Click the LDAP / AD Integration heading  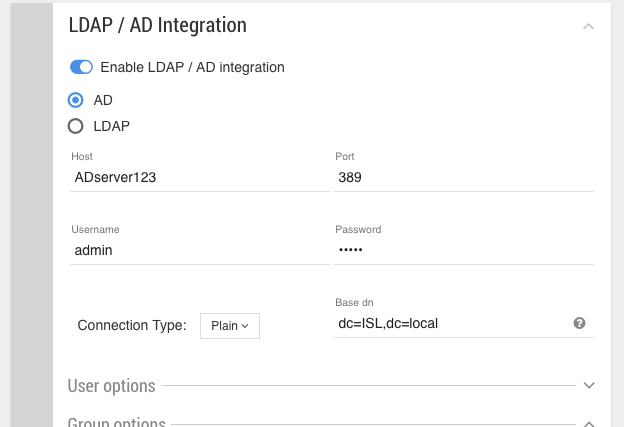[157, 25]
